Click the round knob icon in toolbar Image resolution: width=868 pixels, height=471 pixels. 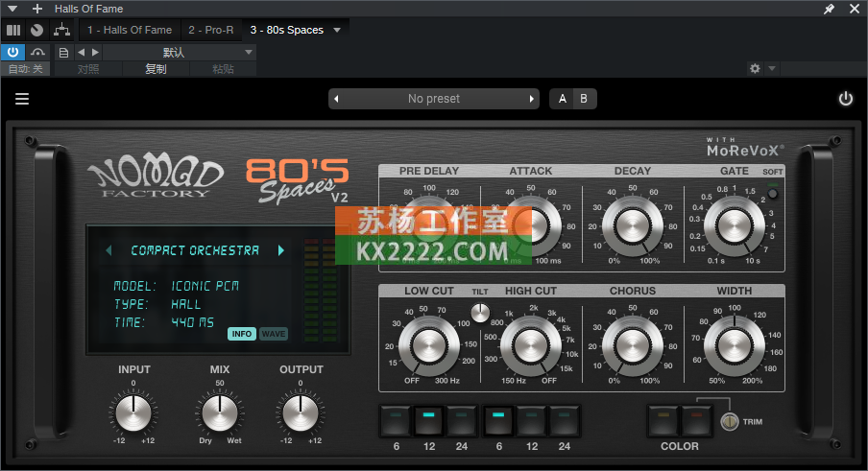(x=37, y=31)
